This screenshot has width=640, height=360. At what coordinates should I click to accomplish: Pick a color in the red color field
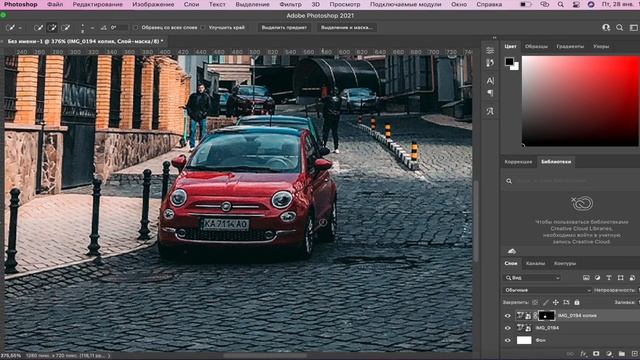point(580,101)
